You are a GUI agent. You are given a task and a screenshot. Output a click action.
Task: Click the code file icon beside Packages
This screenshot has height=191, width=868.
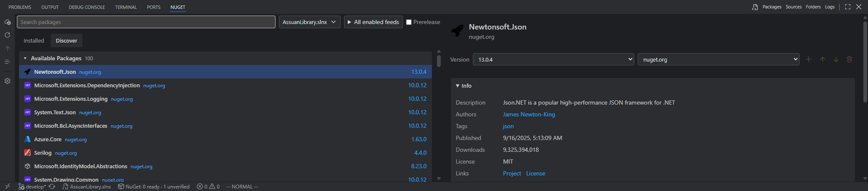[755, 7]
